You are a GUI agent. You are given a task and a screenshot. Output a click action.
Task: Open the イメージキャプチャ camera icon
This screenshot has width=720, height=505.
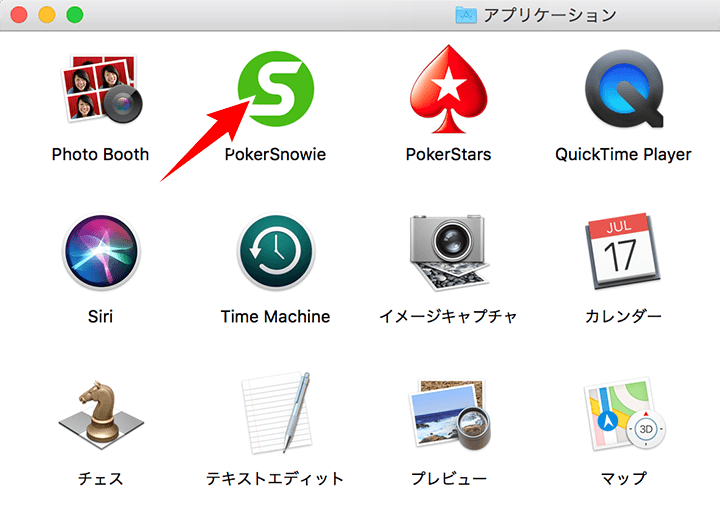[449, 252]
